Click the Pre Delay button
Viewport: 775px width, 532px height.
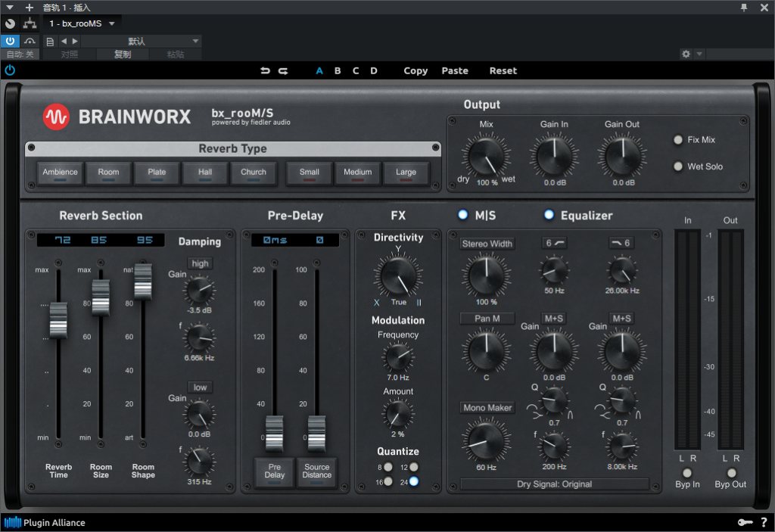(274, 472)
